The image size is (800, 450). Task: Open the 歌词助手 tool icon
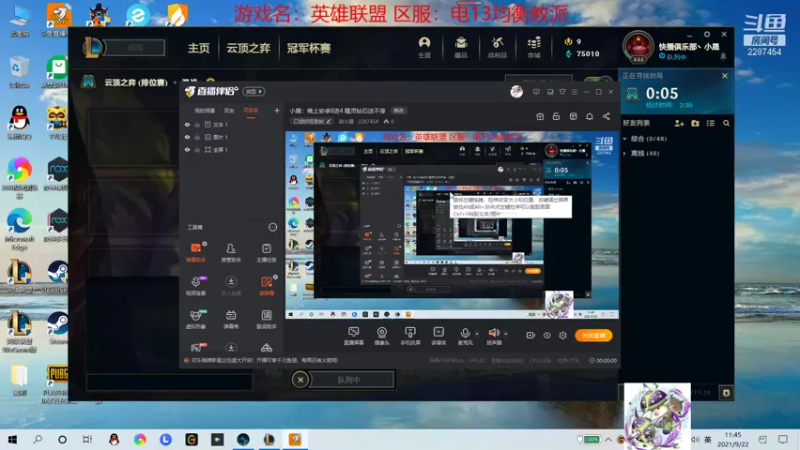(266, 319)
